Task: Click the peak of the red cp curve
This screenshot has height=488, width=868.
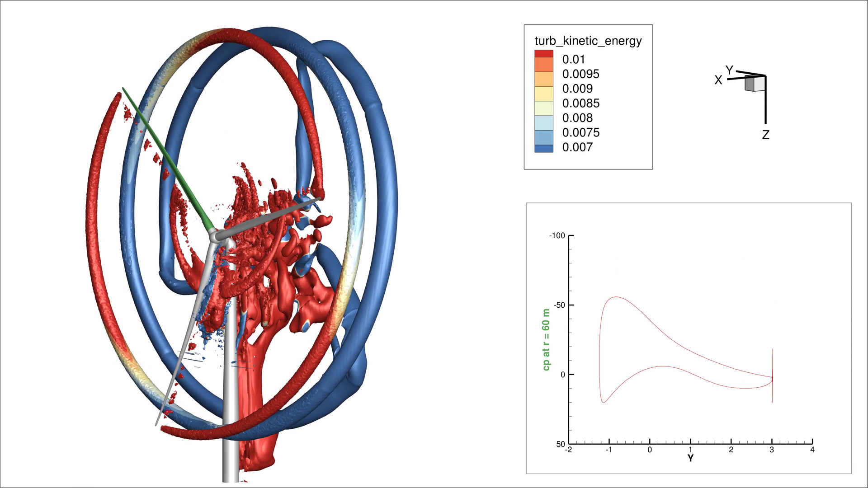Action: pos(616,297)
